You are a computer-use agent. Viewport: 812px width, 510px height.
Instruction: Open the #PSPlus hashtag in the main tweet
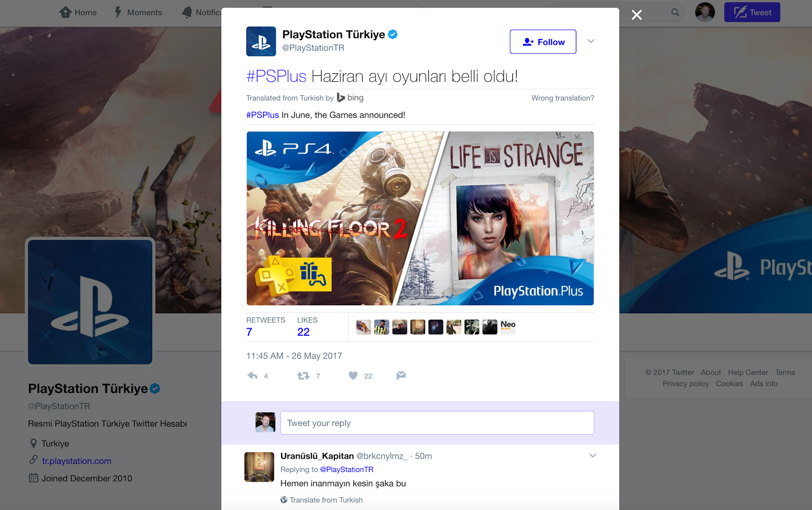click(276, 76)
